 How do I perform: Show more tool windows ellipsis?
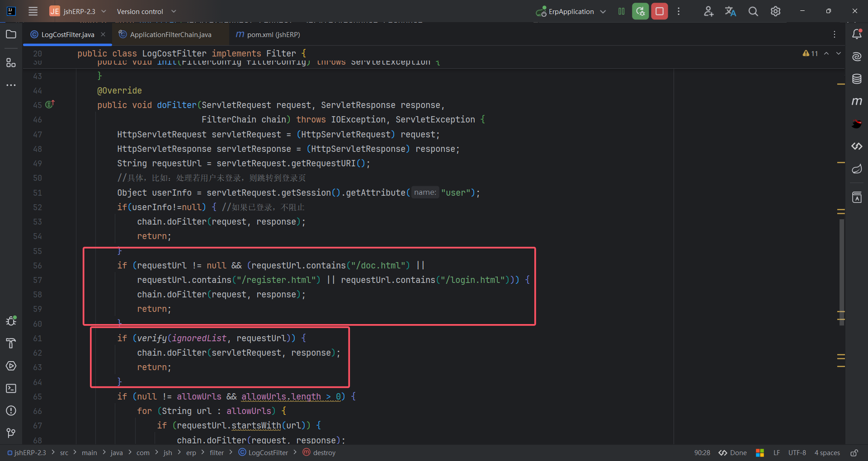[11, 85]
